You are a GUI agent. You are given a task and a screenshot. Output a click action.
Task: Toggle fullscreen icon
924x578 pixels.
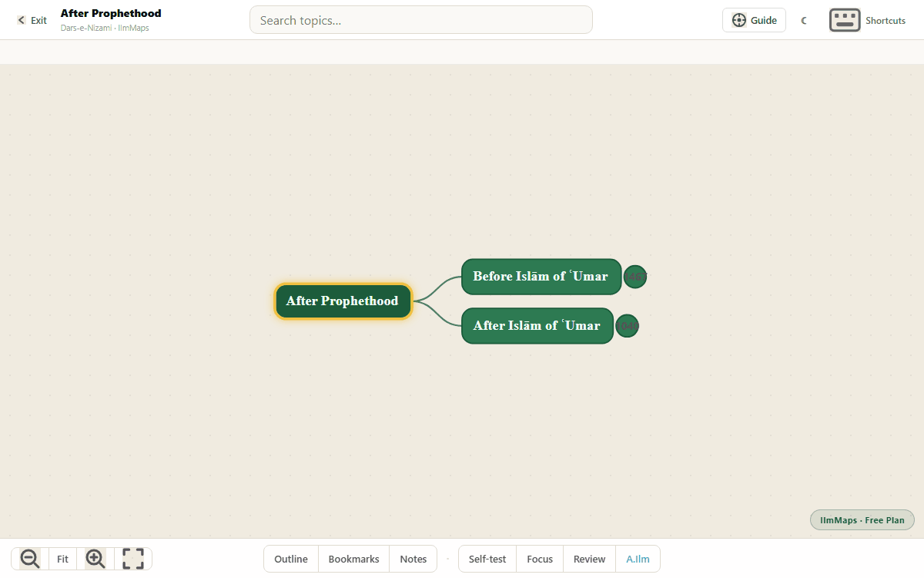[133, 559]
